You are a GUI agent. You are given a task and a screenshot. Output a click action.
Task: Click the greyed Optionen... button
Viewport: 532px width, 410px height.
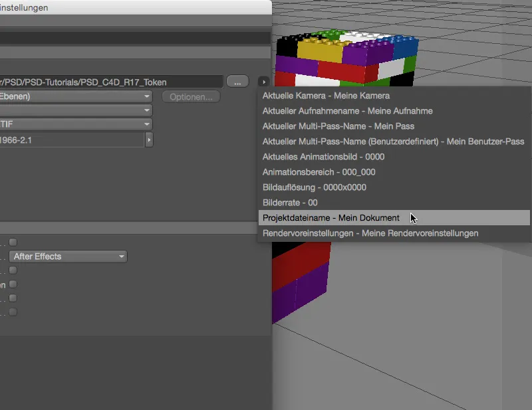191,97
